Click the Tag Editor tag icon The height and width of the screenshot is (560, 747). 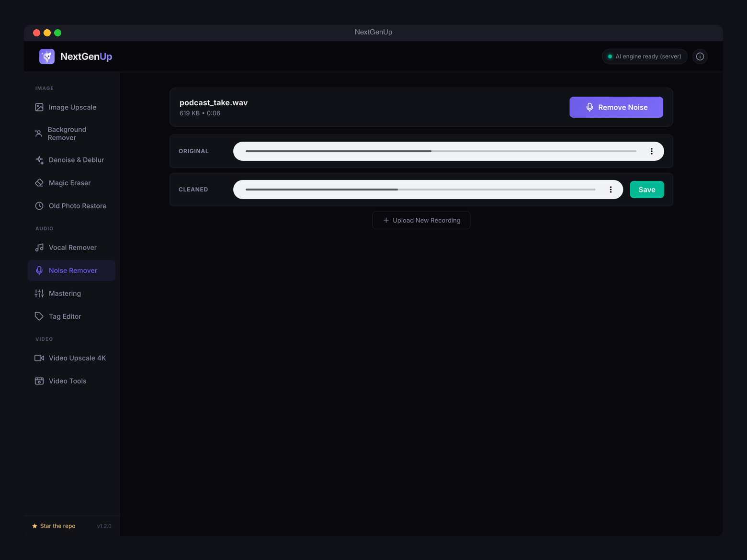coord(39,316)
